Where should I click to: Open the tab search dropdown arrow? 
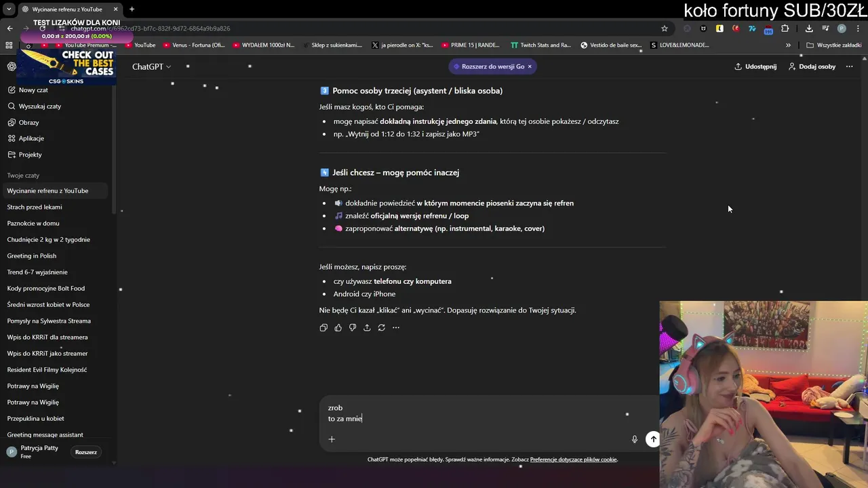coord(9,9)
